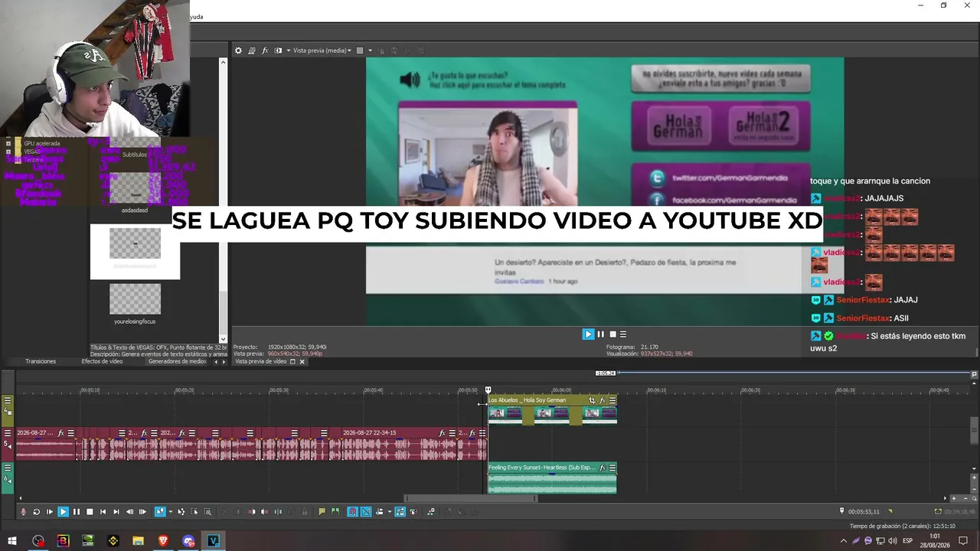Go to end of the project
The width and height of the screenshot is (980, 551).
click(x=116, y=512)
